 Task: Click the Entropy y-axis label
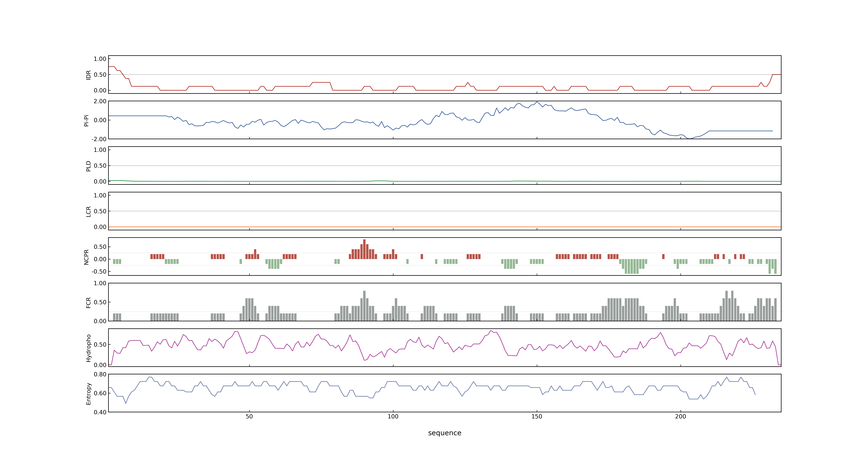88,393
